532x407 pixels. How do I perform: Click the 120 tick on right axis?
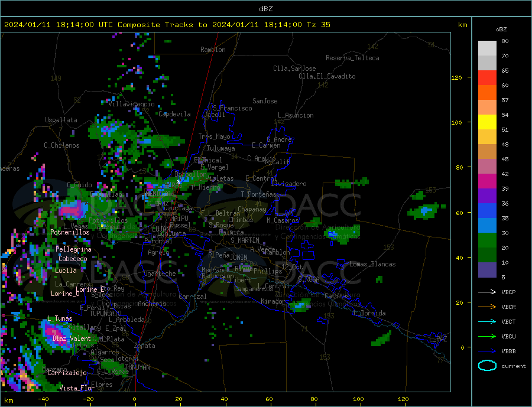457,77
